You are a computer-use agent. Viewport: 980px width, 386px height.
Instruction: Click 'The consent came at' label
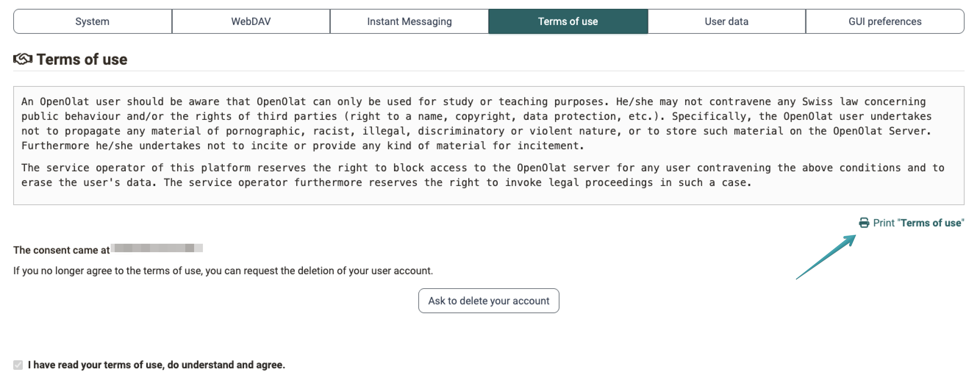[62, 250]
